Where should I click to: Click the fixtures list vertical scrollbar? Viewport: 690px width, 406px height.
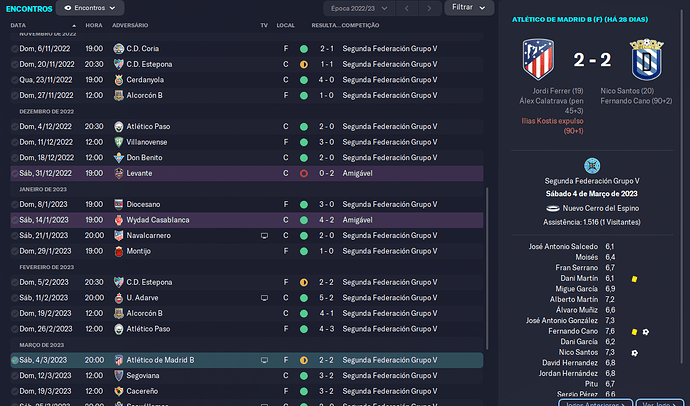487,268
